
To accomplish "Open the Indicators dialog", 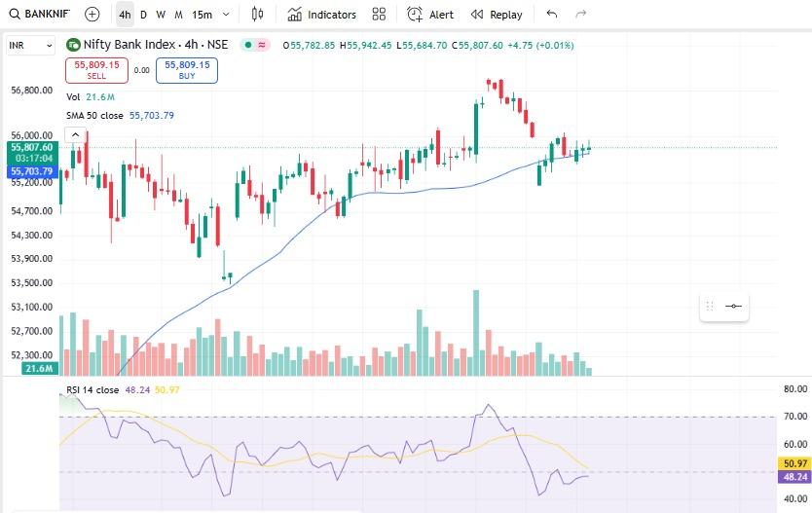I will 321,15.
